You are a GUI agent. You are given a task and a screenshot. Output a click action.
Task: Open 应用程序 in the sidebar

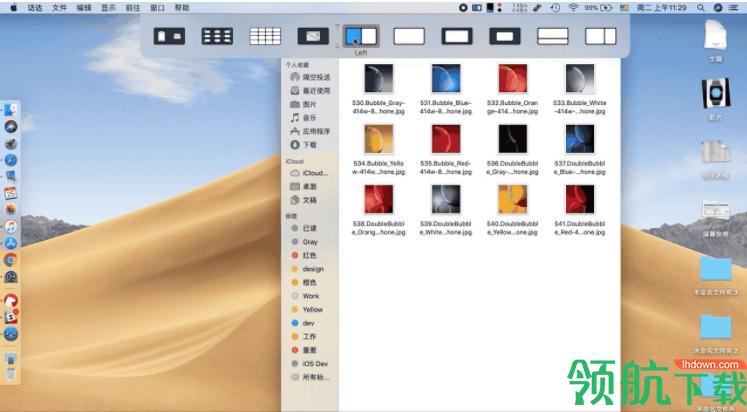pyautogui.click(x=310, y=131)
